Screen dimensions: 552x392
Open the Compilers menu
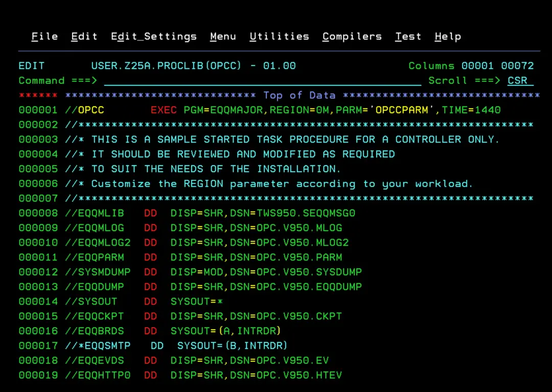(x=352, y=37)
